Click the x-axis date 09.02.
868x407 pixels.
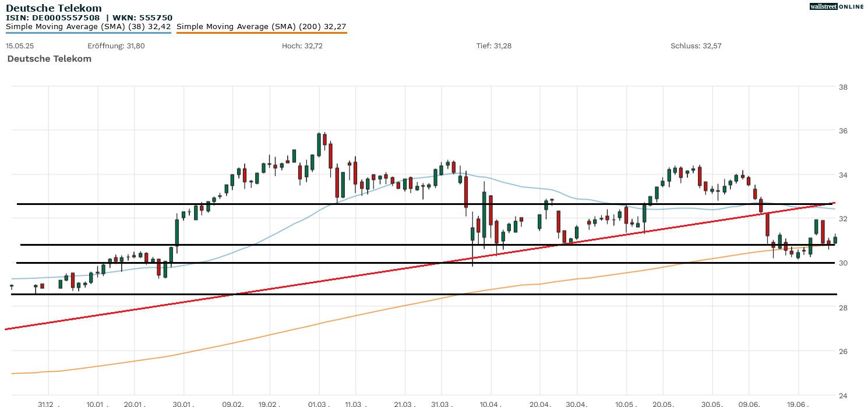pyautogui.click(x=233, y=404)
